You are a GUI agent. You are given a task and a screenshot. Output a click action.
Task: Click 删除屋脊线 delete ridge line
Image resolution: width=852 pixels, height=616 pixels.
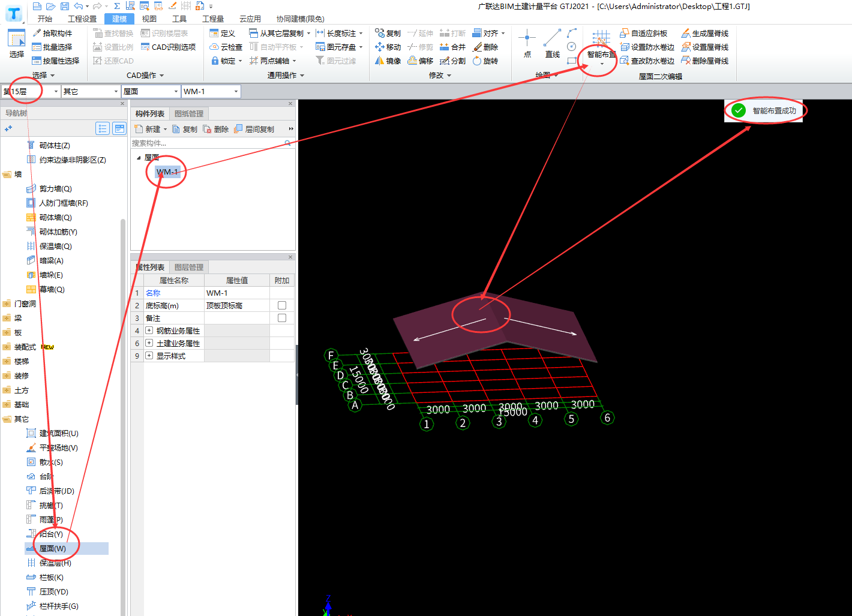click(705, 61)
